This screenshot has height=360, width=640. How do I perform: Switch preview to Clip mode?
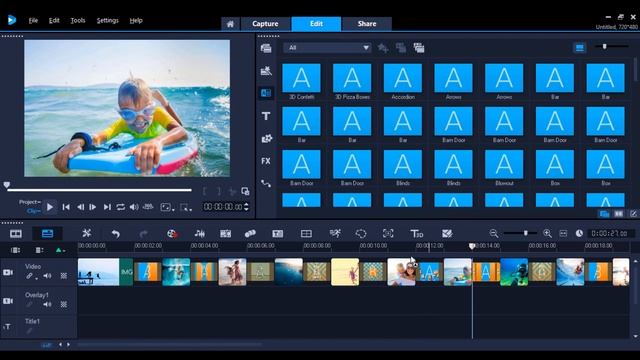pos(33,211)
